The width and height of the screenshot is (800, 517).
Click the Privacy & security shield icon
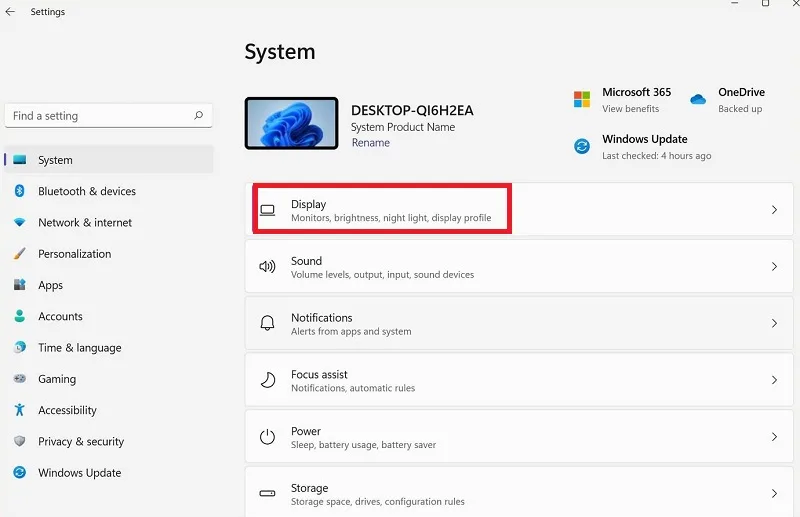[19, 441]
